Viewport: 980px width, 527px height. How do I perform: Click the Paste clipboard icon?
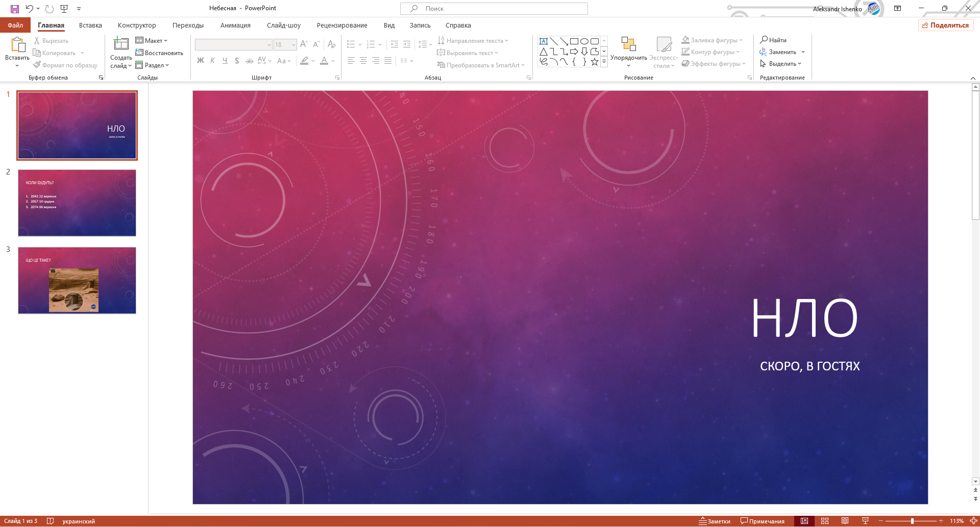17,45
